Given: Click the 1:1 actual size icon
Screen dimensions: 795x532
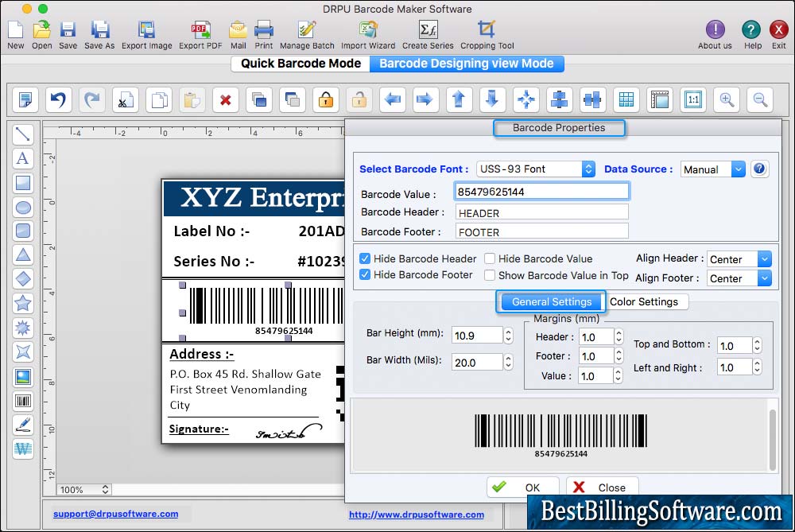Looking at the screenshot, I should click(693, 99).
